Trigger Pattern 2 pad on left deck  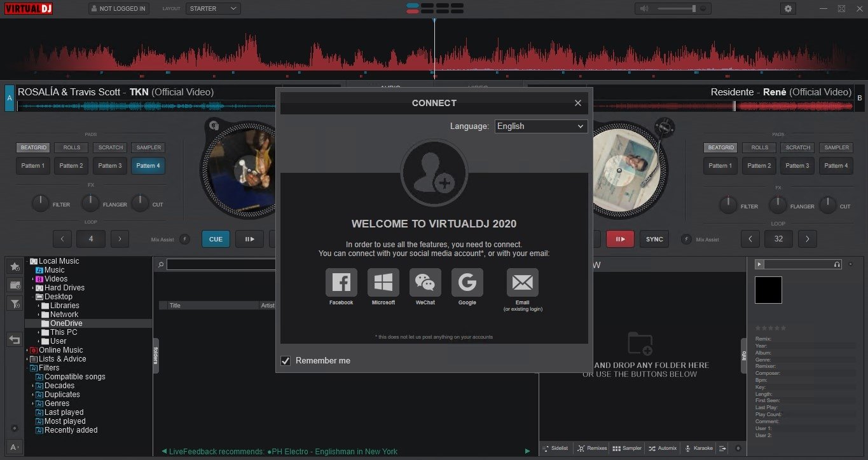[x=72, y=166]
